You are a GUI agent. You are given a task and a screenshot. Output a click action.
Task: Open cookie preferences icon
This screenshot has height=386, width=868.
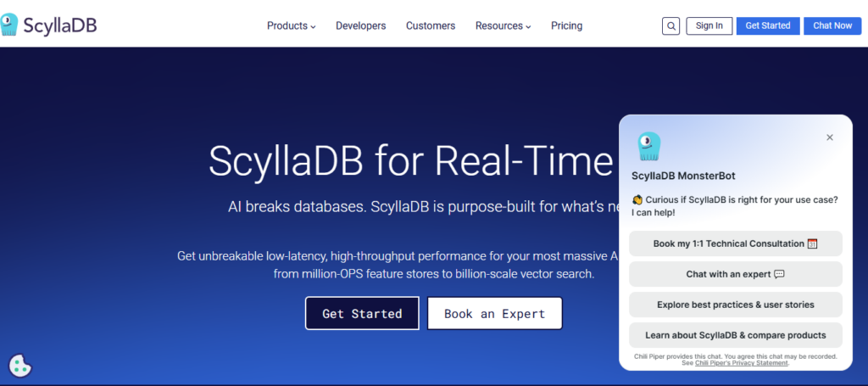(20, 366)
